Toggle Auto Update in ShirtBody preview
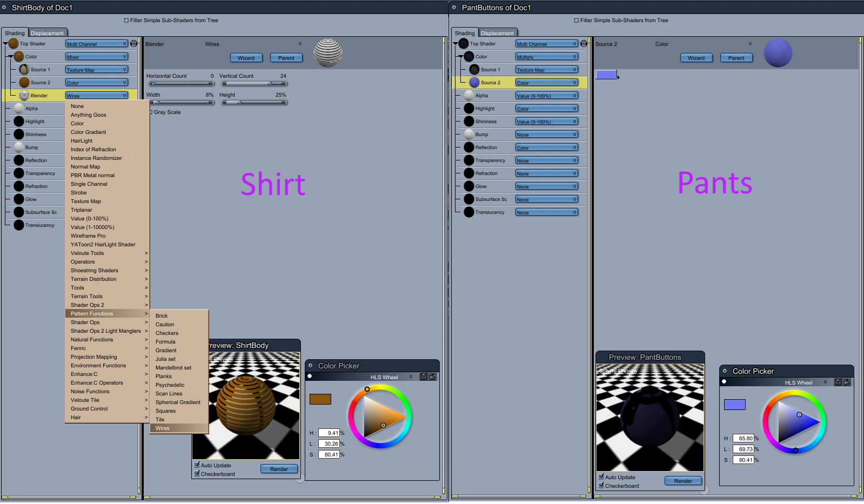 point(197,465)
